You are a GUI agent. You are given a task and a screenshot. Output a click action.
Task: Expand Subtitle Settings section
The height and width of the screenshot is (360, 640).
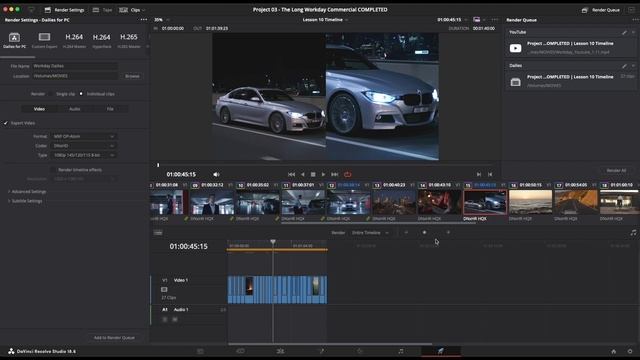pyautogui.click(x=25, y=201)
